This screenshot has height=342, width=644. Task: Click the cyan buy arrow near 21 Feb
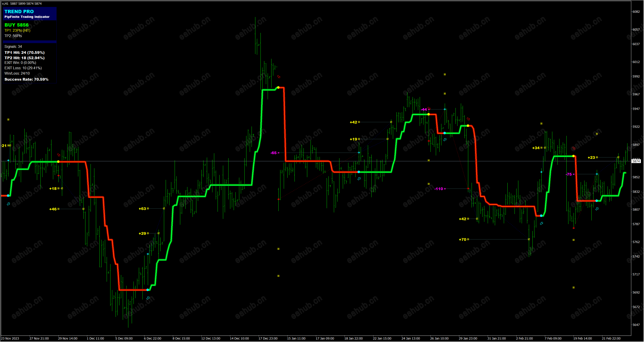point(597,209)
